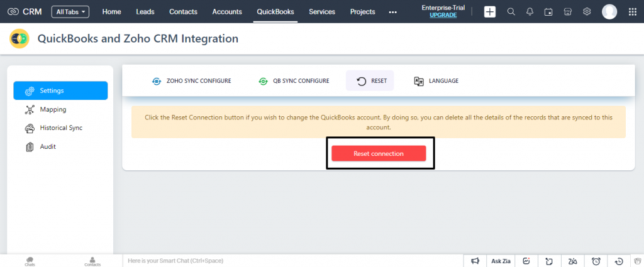Switch to ZOHO SYNC CONFIGURE tab

(191, 81)
